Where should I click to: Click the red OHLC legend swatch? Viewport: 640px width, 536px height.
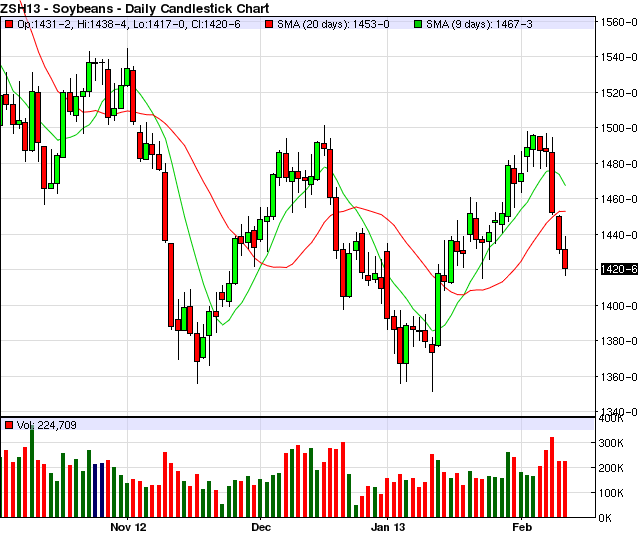point(9,24)
